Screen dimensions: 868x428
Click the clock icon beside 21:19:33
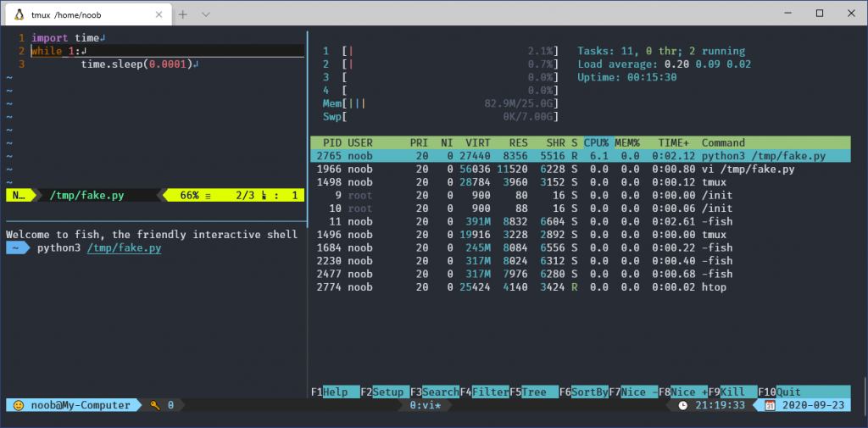pyautogui.click(x=683, y=405)
